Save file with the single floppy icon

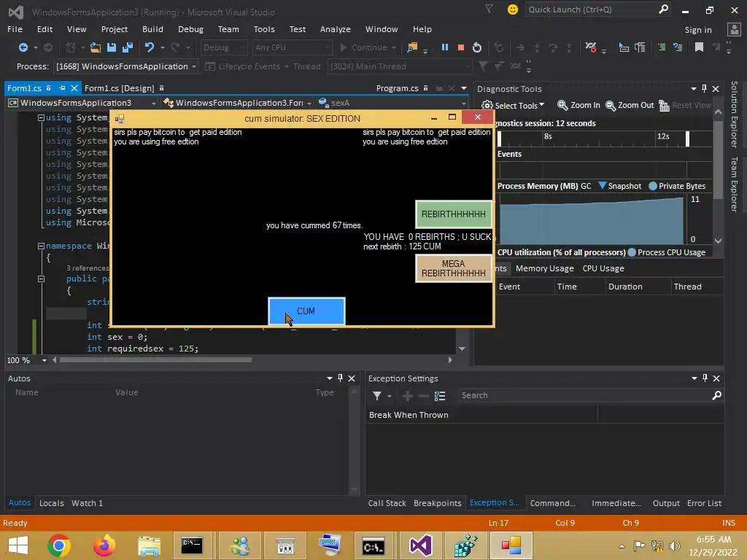[x=112, y=47]
